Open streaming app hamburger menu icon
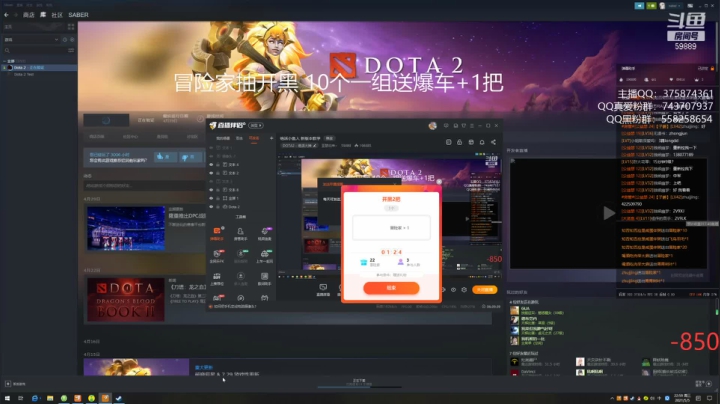 point(472,125)
